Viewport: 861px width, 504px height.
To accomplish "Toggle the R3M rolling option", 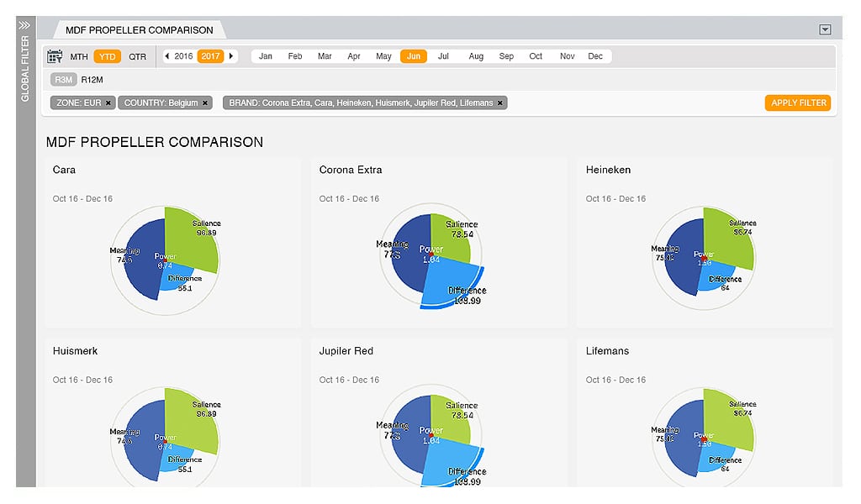I will pos(64,80).
